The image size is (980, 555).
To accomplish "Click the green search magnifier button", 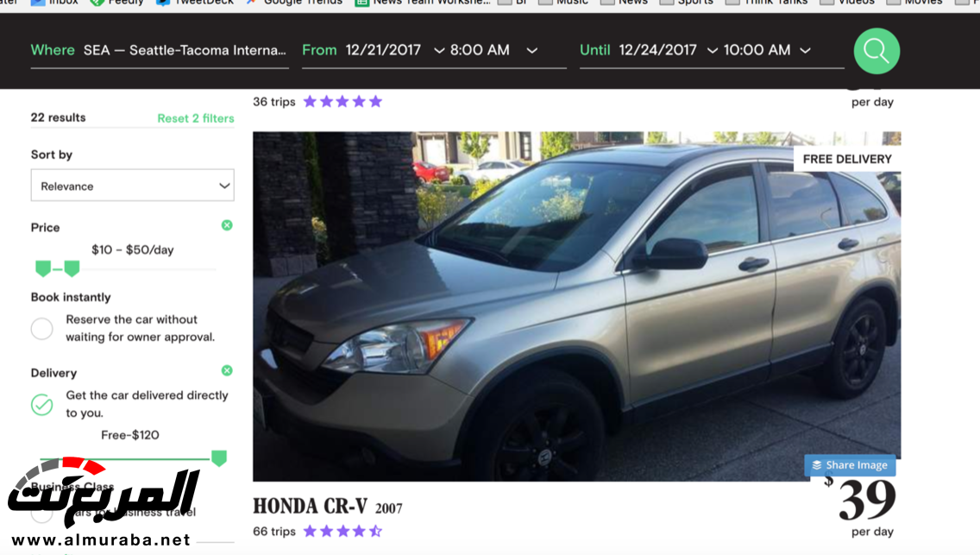I will pyautogui.click(x=876, y=51).
